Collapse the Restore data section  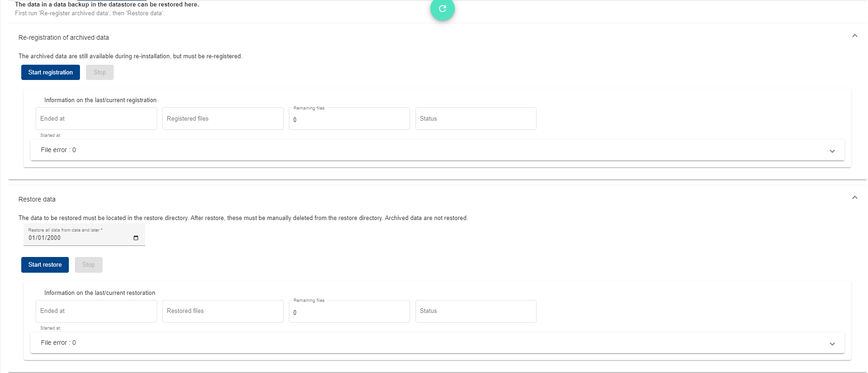tap(855, 198)
